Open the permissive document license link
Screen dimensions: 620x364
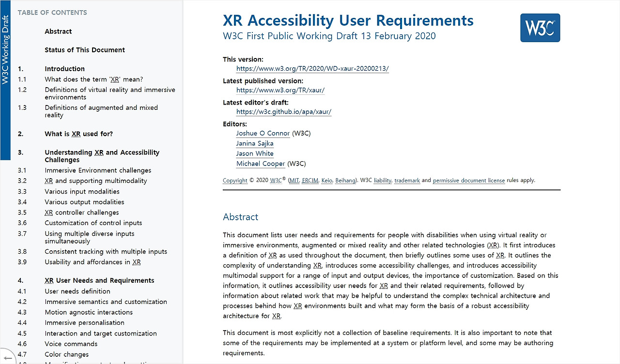pos(468,180)
